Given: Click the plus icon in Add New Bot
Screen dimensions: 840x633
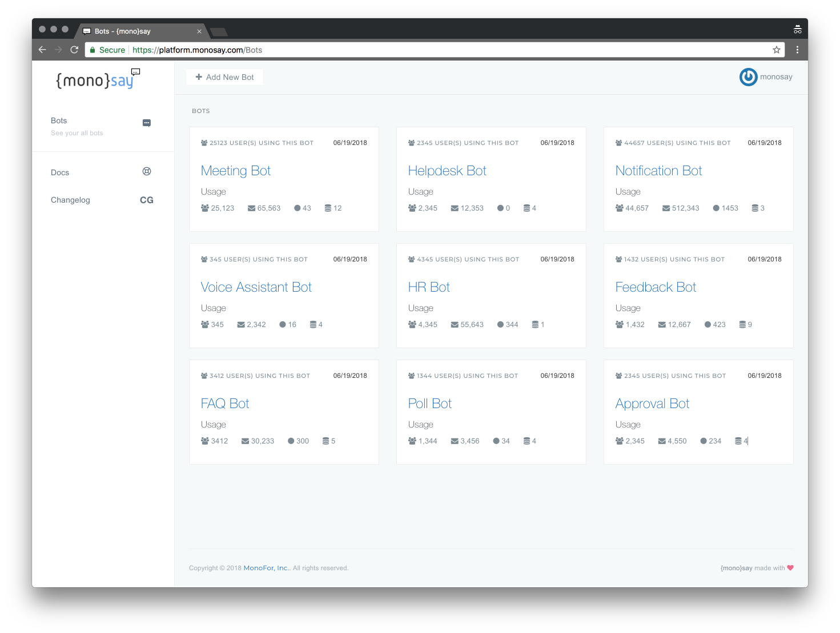Looking at the screenshot, I should click(199, 77).
